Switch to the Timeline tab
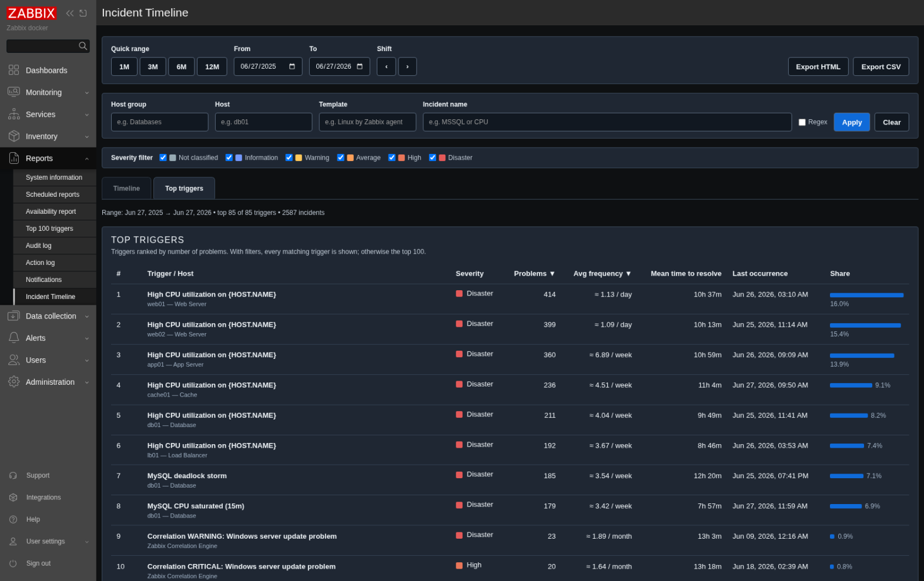This screenshot has width=924, height=581. click(x=126, y=189)
